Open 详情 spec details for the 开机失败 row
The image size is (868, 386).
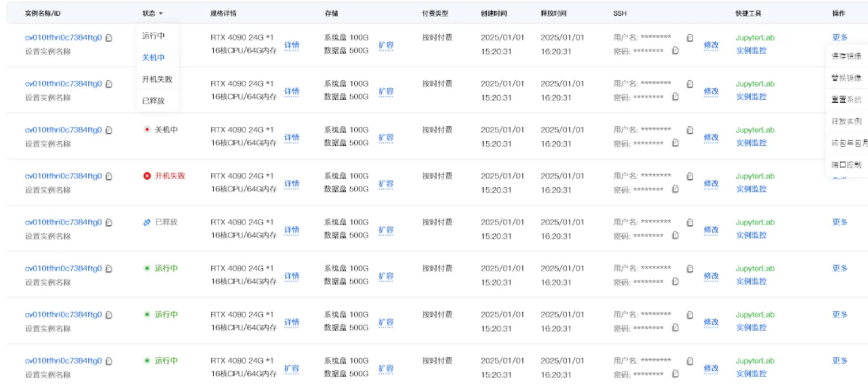[292, 184]
